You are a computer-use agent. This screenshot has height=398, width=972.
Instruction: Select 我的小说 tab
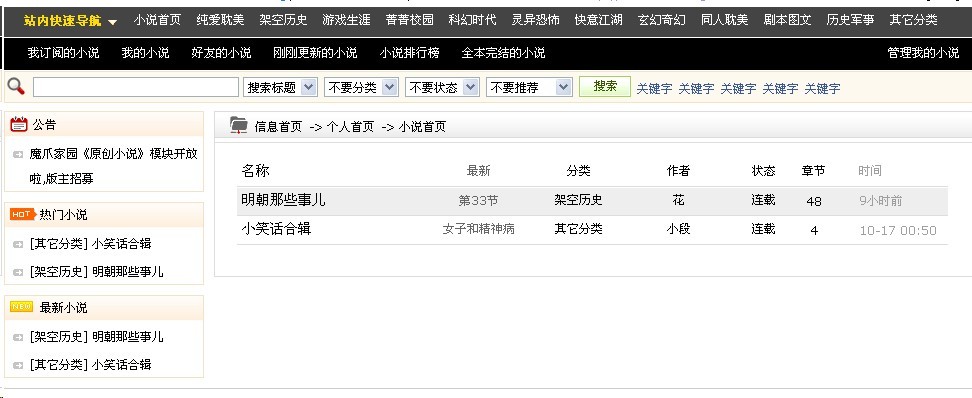click(x=145, y=53)
